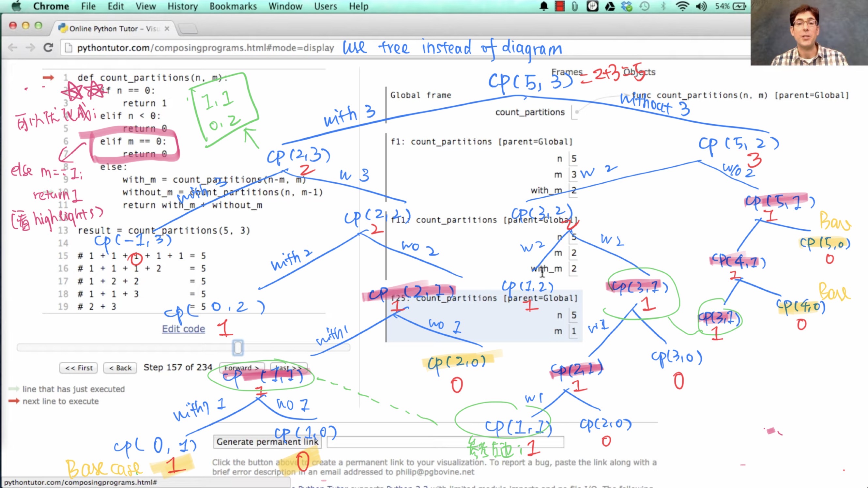868x488 pixels.
Task: Open the notification bell menu bar icon
Action: coord(543,6)
